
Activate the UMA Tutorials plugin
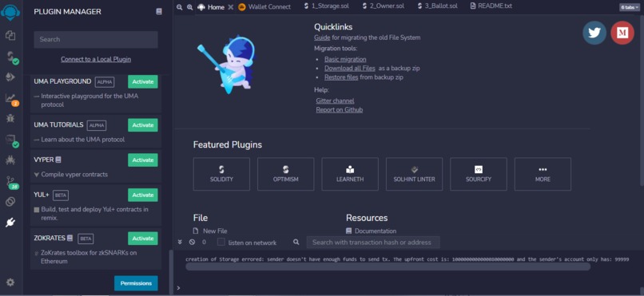pos(142,125)
